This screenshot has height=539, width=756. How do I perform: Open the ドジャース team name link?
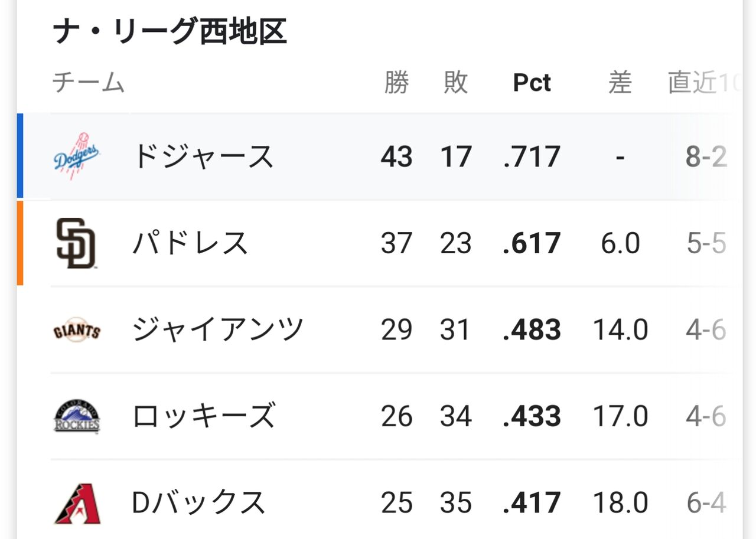pos(203,156)
